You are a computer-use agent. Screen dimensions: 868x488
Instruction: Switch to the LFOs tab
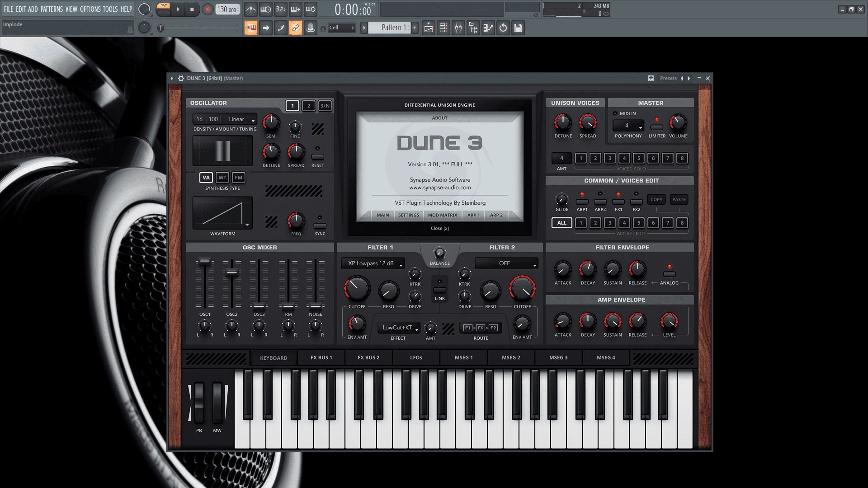click(x=416, y=357)
